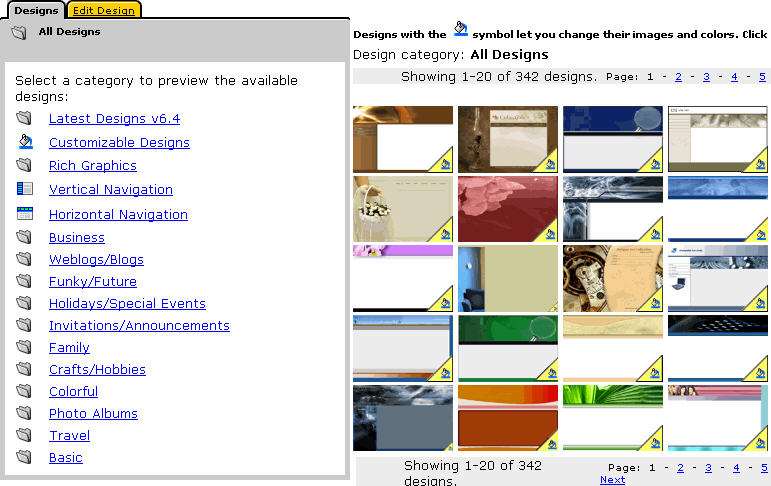Open Customizable Designs category
The height and width of the screenshot is (486, 771).
coord(119,143)
